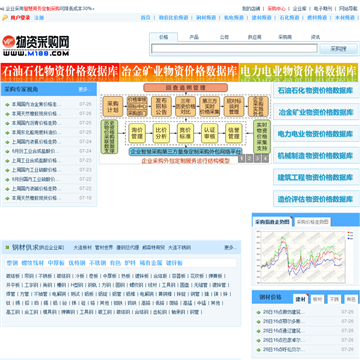Click the 螺纹线材 steel category link
This screenshot has height=360, width=360.
pos(33,263)
